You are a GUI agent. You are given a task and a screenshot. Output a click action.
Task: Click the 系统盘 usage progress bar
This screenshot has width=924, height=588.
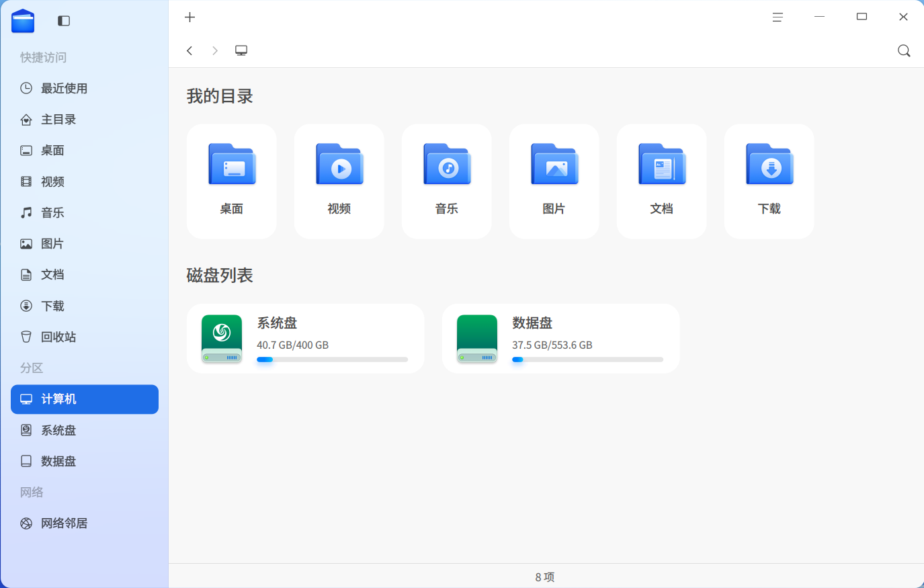click(332, 360)
